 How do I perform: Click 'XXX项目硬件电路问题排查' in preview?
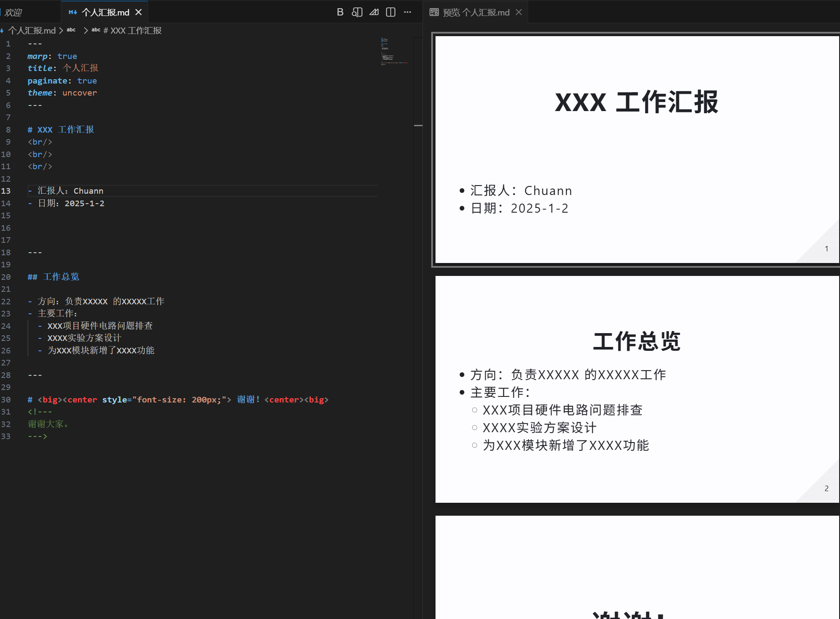pos(563,410)
